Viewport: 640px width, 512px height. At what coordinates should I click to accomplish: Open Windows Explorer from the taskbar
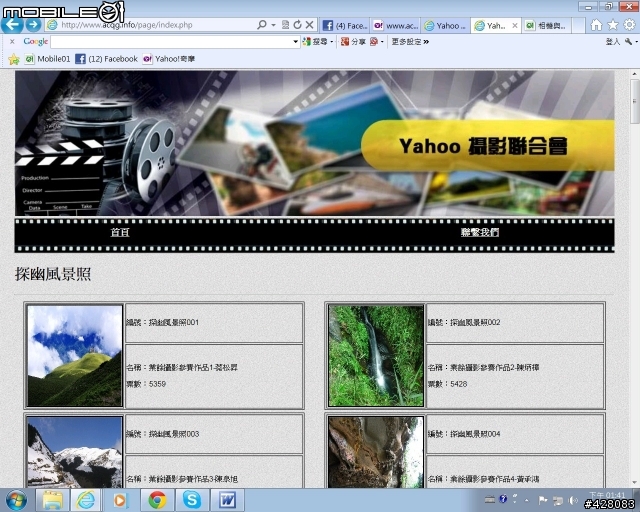pos(53,500)
